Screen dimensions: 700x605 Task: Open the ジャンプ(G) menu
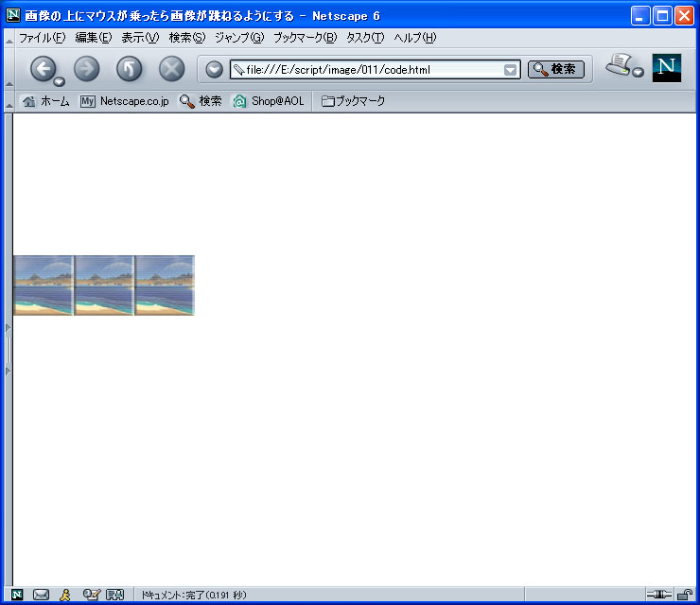click(239, 38)
